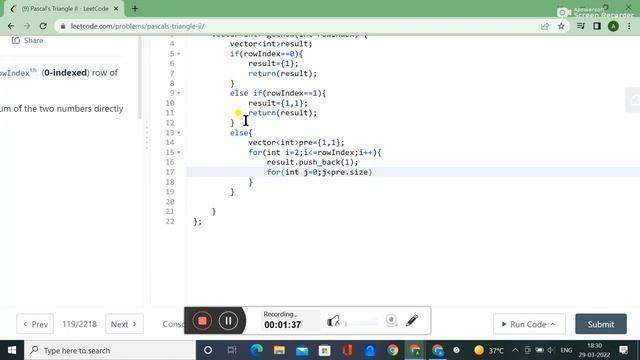Bookmark this page with the star icon
The image size is (640, 360).
561,26
